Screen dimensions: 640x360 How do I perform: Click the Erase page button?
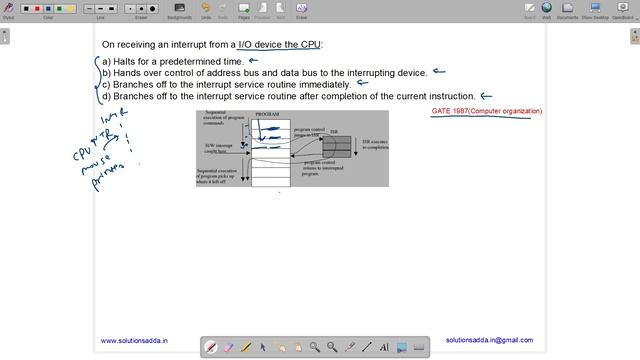point(301,10)
